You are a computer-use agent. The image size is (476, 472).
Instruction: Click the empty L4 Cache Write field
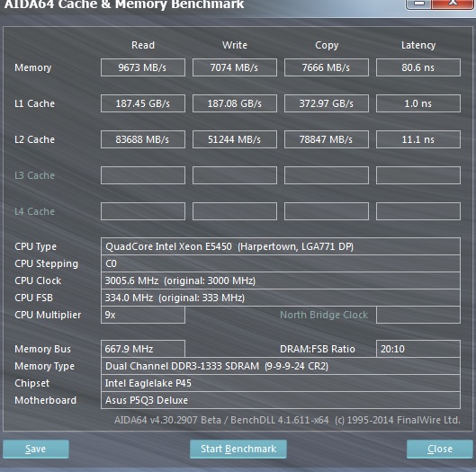[x=235, y=211]
